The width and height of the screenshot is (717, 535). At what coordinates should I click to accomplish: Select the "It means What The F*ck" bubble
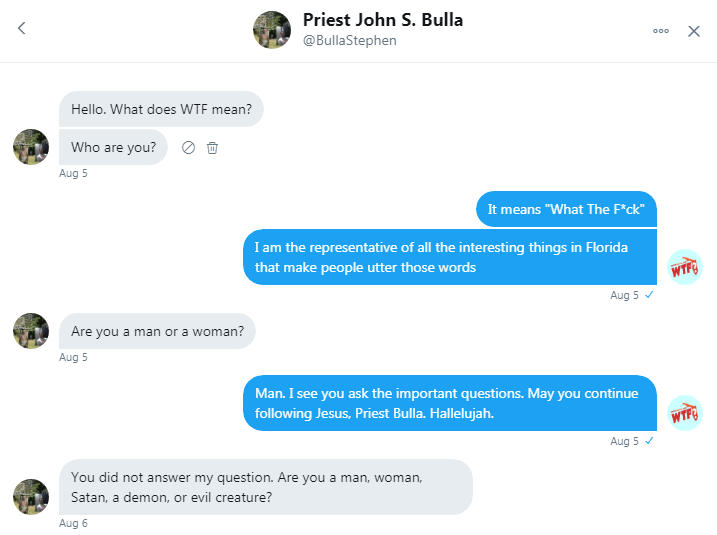566,209
